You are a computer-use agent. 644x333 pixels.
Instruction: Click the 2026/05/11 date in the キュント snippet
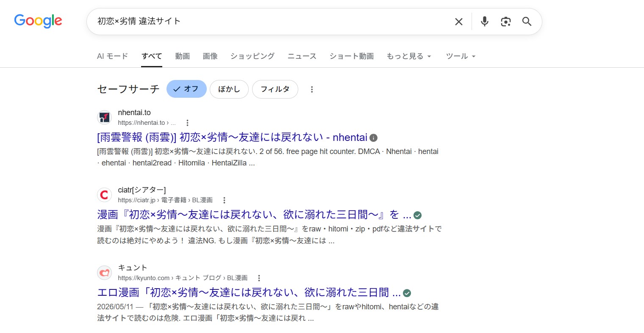point(115,307)
